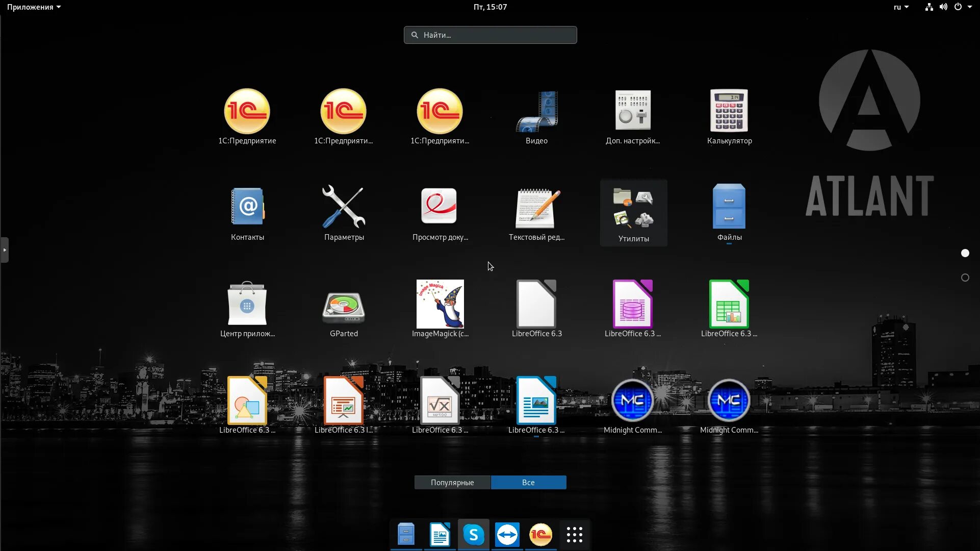Click the Найти search field

click(x=491, y=35)
